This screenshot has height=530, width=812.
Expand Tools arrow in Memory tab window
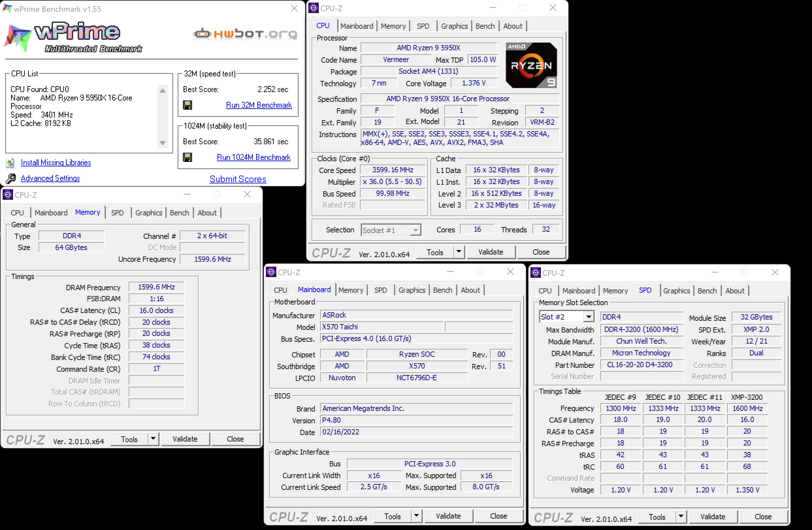click(x=153, y=439)
